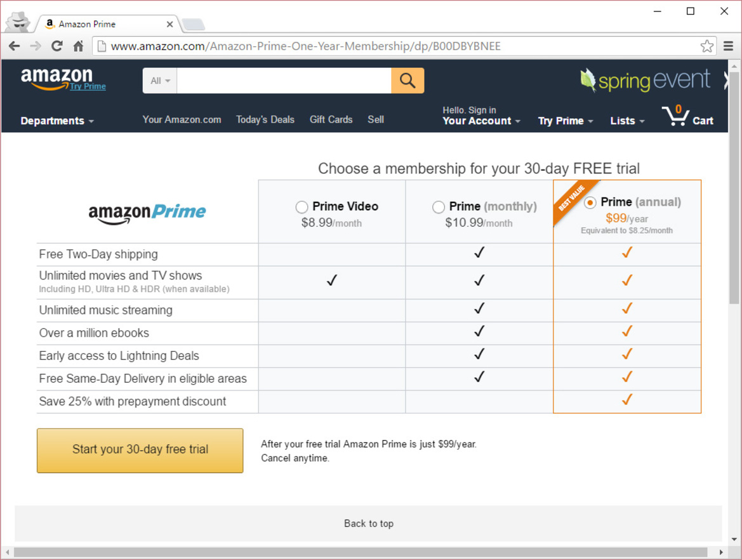Click the scroll right arrow
742x560 pixels.
coord(720,552)
